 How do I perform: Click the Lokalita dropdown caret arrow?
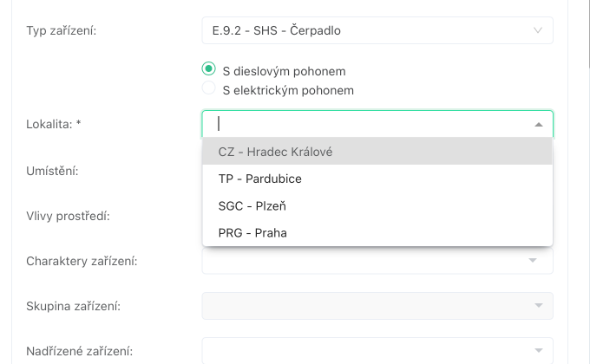coord(538,124)
